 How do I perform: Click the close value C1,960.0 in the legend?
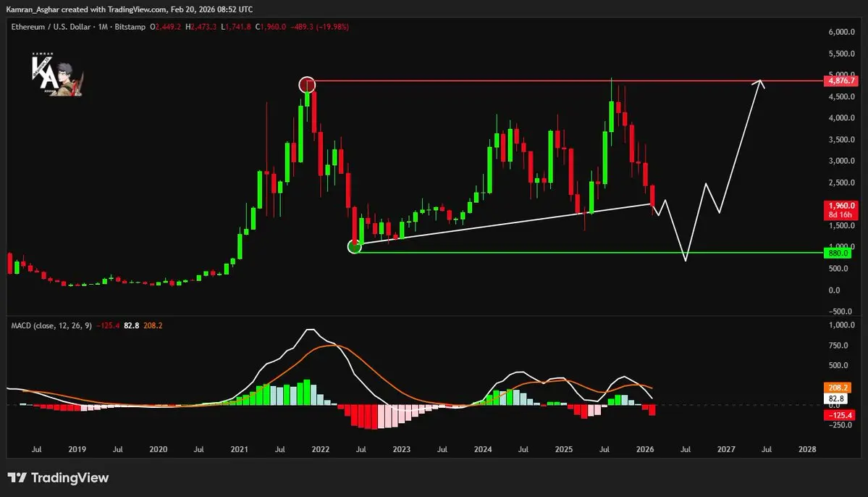[x=271, y=27]
